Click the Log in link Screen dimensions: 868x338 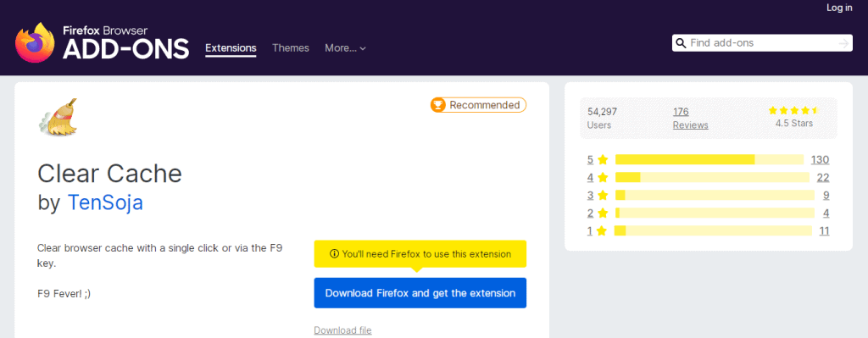839,8
